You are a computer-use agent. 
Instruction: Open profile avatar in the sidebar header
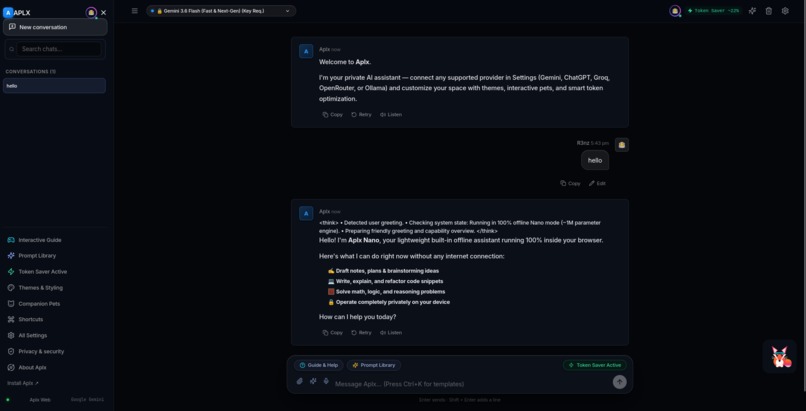[91, 13]
